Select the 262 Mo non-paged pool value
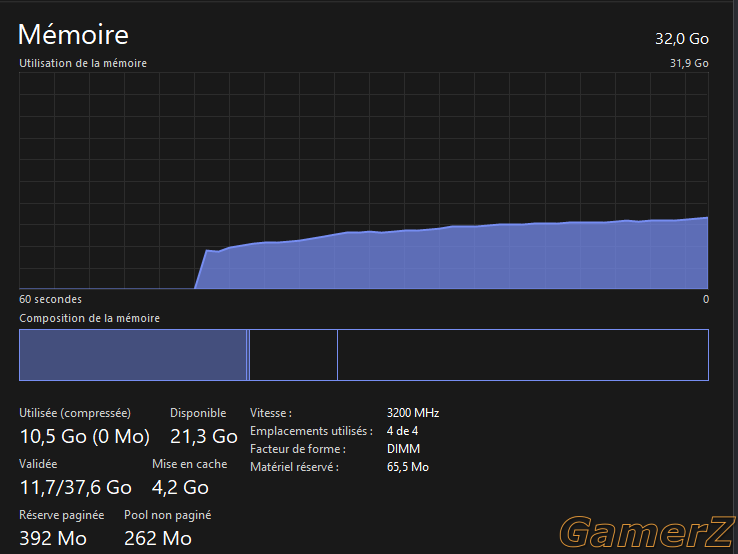 pos(158,538)
